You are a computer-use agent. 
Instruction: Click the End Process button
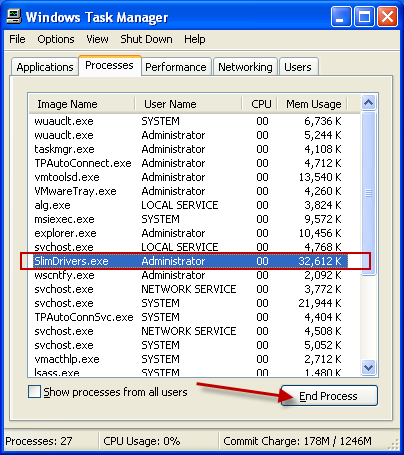329,396
